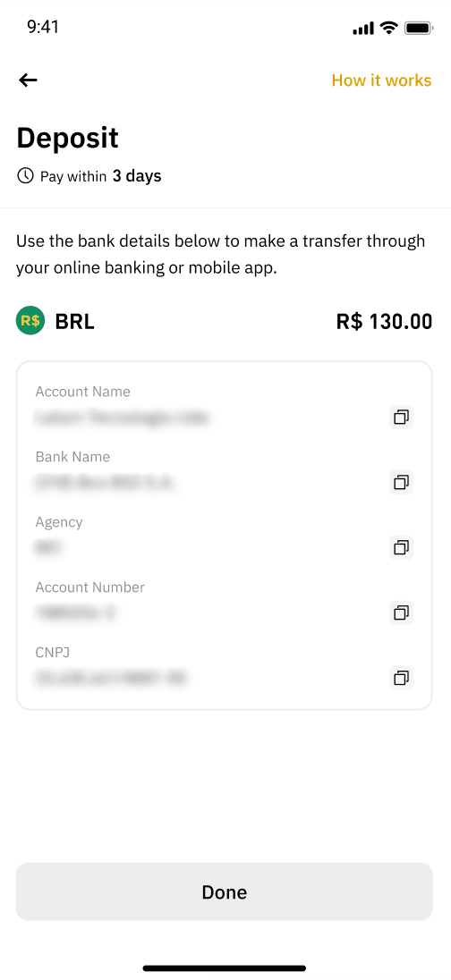Viewport: 451px width, 980px height.
Task: Go back using the arrow icon
Action: point(28,80)
